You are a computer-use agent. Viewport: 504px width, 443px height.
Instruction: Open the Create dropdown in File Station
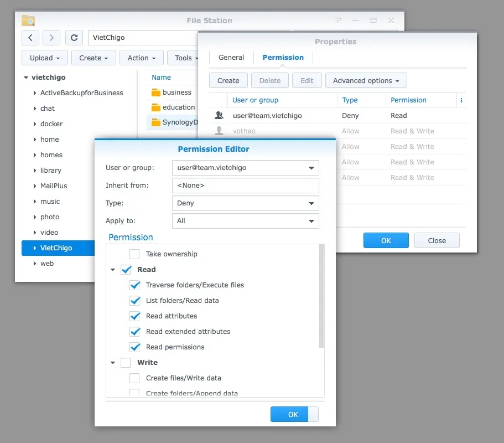(93, 58)
